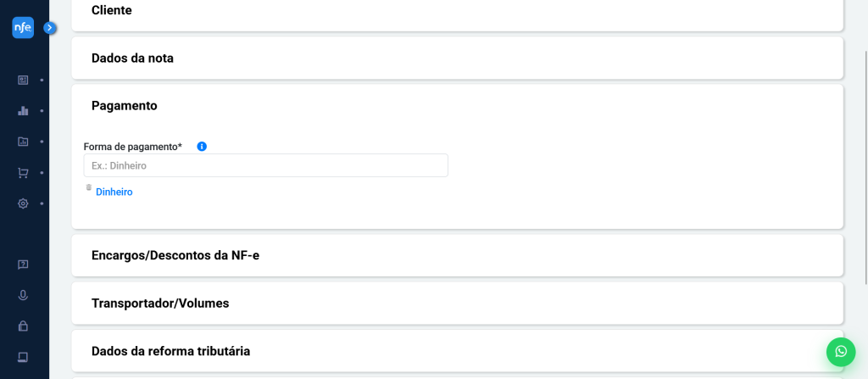Viewport: 868px width, 379px height.
Task: Expand the sidebar with the arrow button
Action: coord(49,28)
